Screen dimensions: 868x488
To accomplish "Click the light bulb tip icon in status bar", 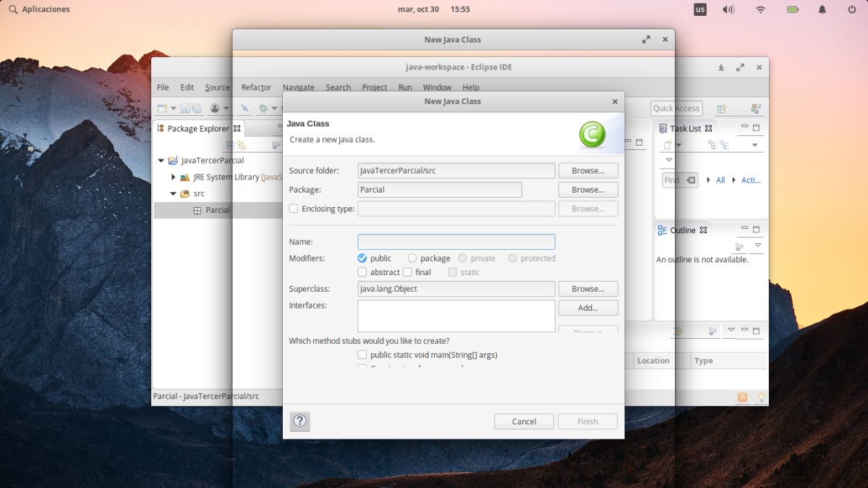I will click(x=761, y=397).
